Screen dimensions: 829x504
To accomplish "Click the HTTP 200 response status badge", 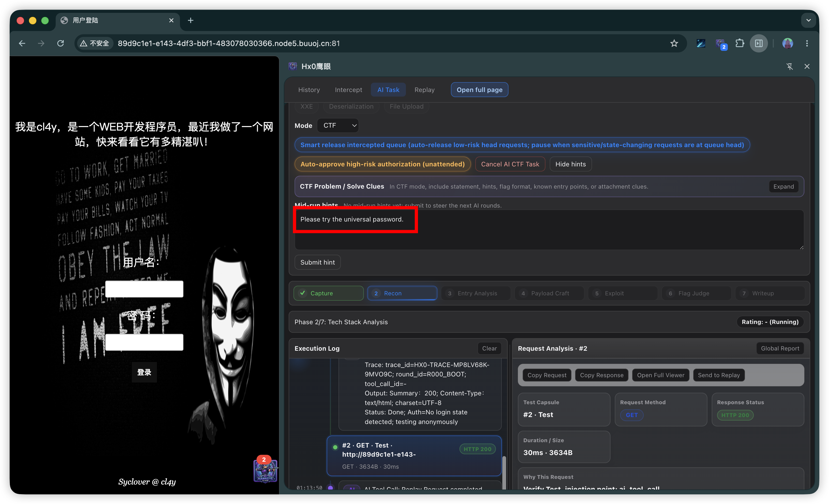I will 735,415.
